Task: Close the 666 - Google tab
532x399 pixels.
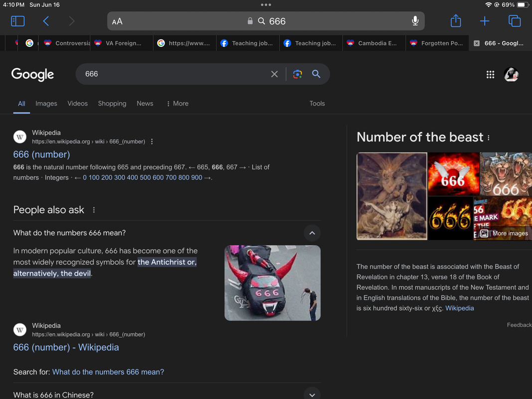Action: tap(477, 43)
